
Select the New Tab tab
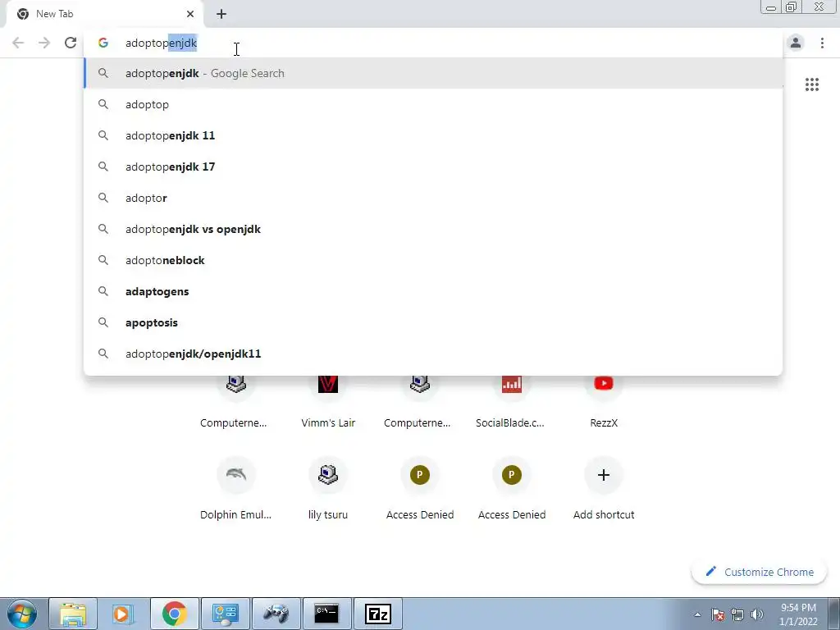104,14
